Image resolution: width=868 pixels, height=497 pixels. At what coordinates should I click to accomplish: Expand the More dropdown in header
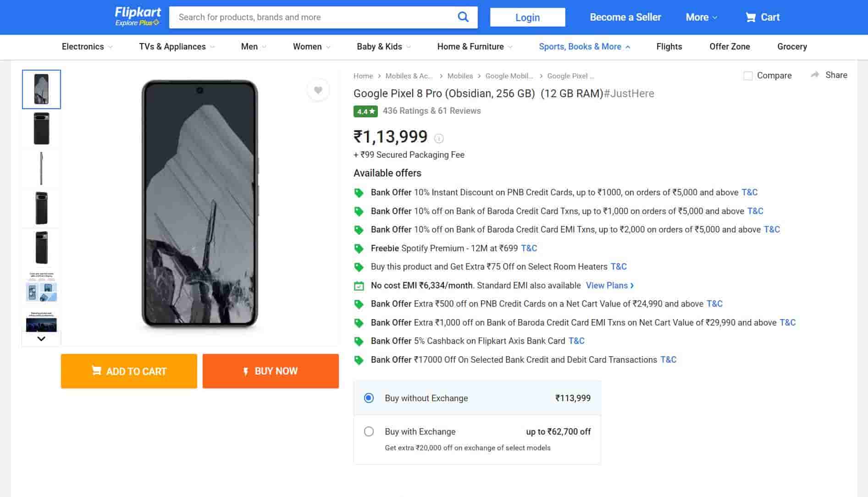[701, 17]
